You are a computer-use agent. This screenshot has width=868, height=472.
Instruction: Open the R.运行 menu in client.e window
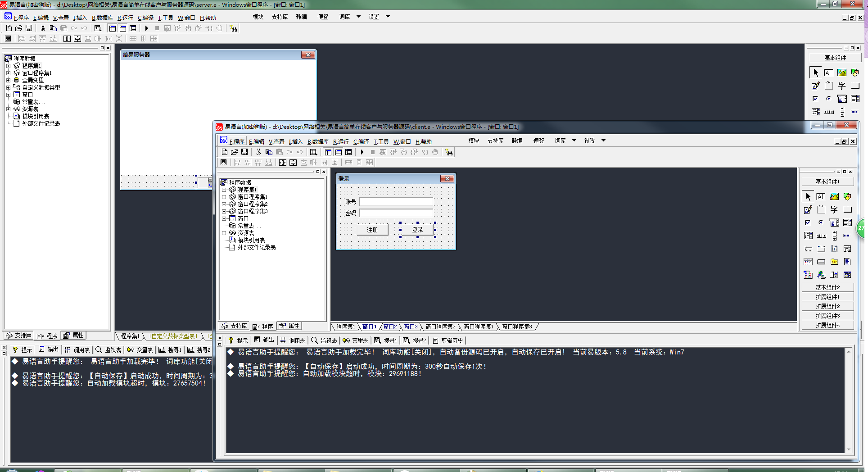click(x=341, y=141)
